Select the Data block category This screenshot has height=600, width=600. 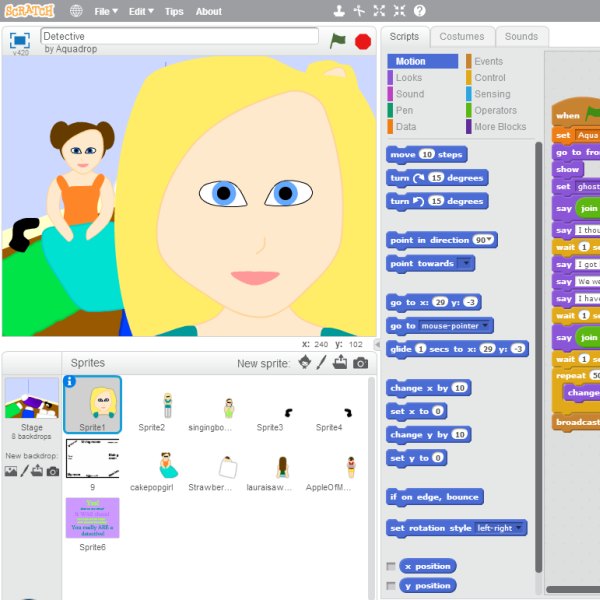click(x=406, y=127)
